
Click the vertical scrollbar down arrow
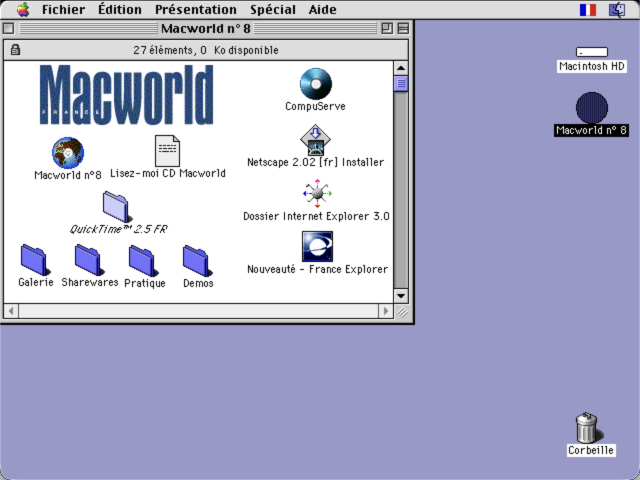point(401,296)
